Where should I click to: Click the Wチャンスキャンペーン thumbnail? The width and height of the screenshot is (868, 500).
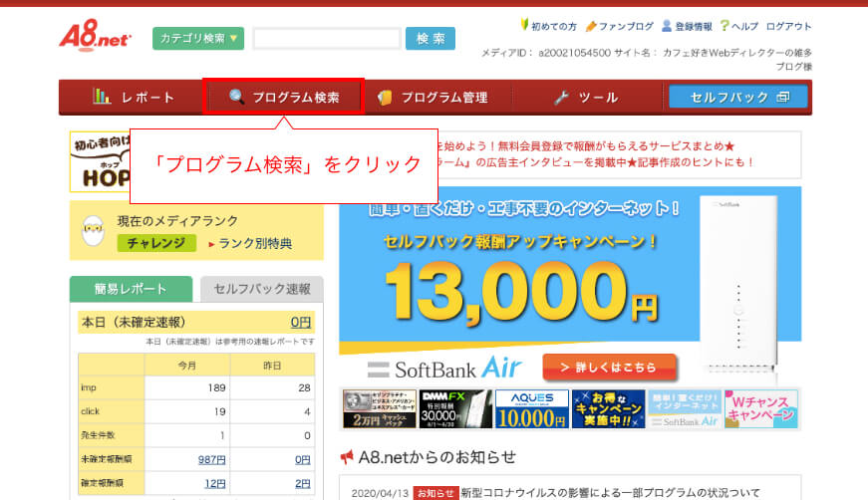coord(761,408)
